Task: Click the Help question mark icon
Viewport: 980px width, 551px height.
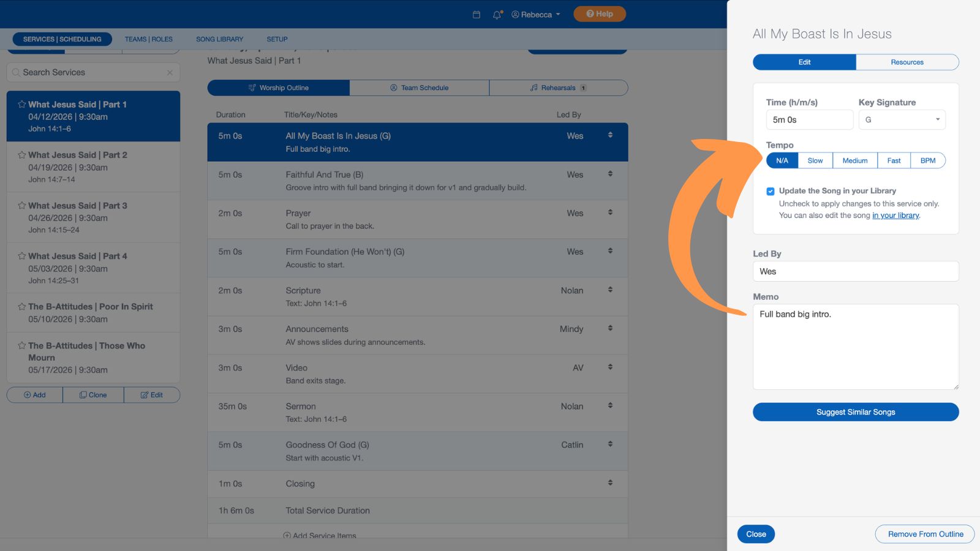Action: point(589,14)
